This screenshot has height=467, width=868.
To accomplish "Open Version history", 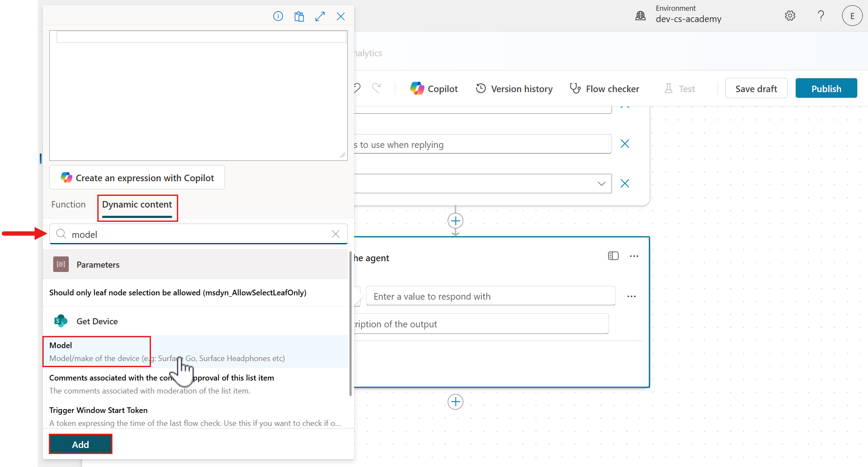I will tap(514, 88).
